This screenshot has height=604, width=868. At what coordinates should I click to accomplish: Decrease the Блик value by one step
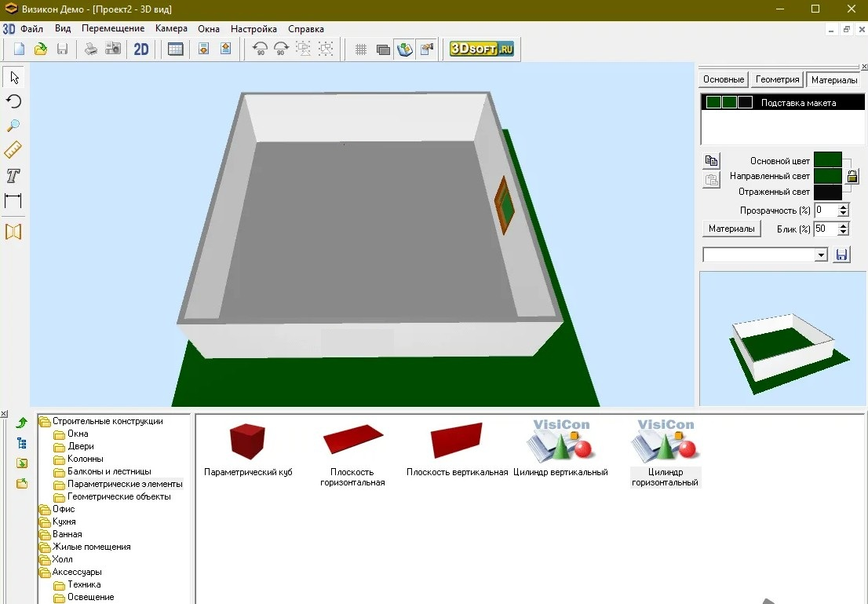(x=843, y=232)
